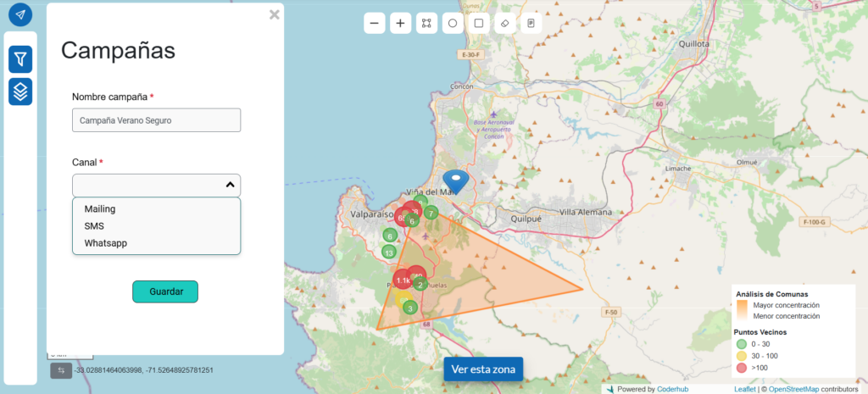The image size is (868, 394).
Task: Select the polygon draw tool
Action: pos(426,24)
